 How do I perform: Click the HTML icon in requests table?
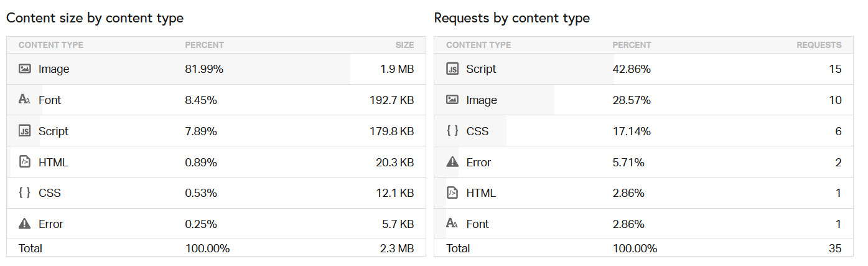(x=452, y=193)
